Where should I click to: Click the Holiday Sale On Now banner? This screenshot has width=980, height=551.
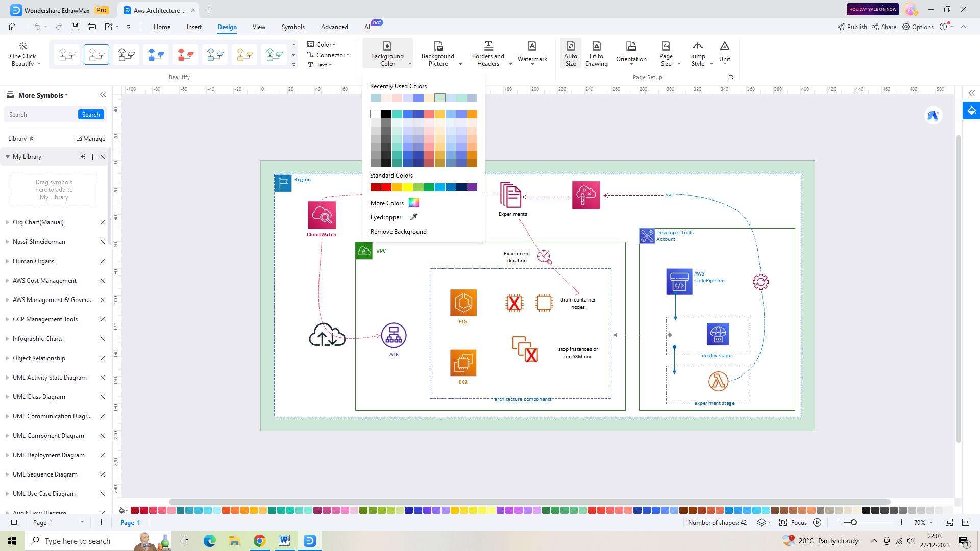[x=873, y=9]
